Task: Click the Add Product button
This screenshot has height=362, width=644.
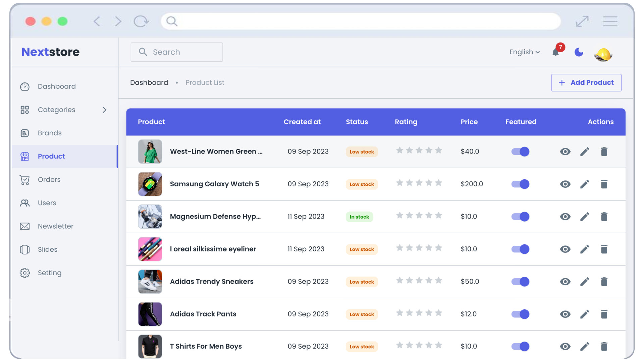Action: [586, 82]
